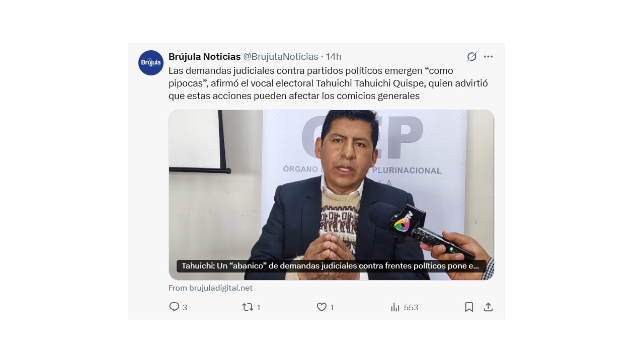The image size is (644, 362).
Task: Repost using the retweet icon
Action: [248, 307]
